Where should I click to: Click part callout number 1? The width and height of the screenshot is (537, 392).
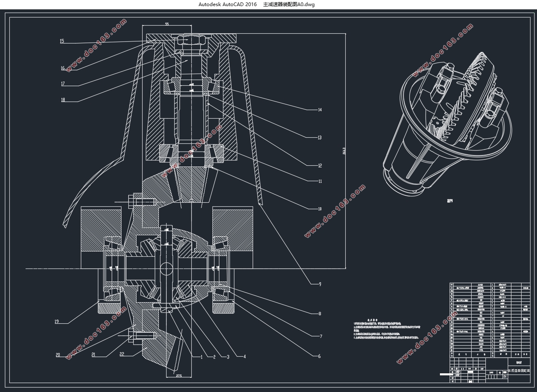pos(201,357)
